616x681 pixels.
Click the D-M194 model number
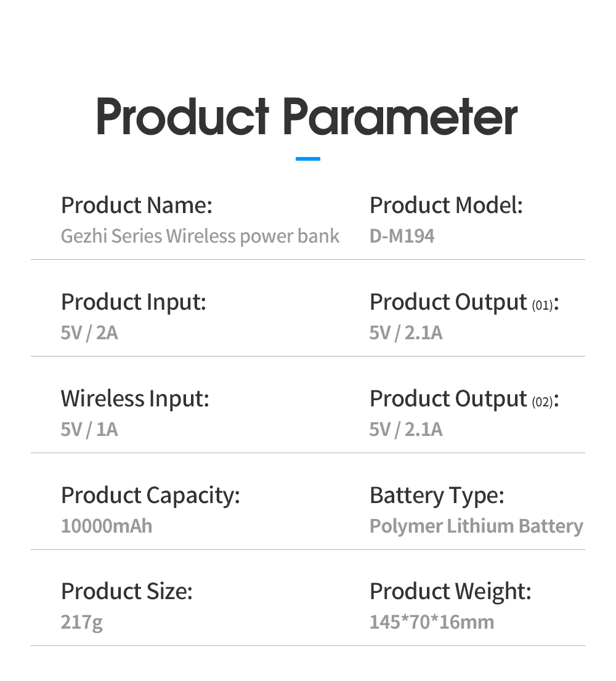tap(402, 236)
